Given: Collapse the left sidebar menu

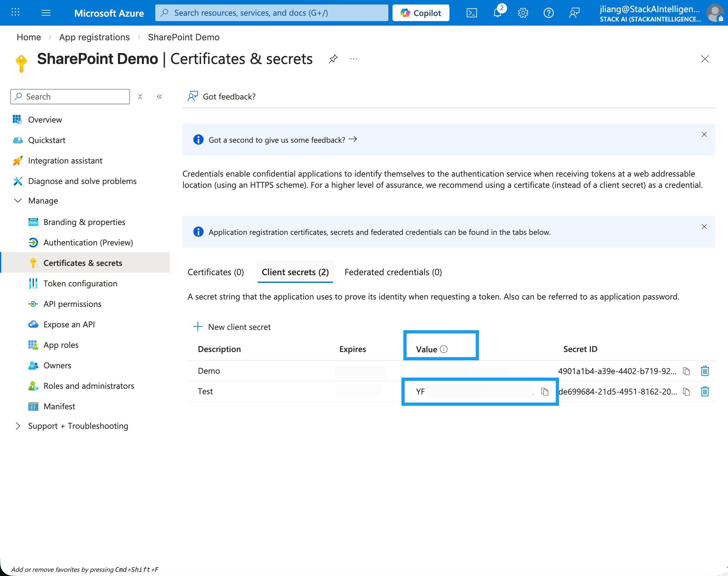Looking at the screenshot, I should pyautogui.click(x=159, y=97).
